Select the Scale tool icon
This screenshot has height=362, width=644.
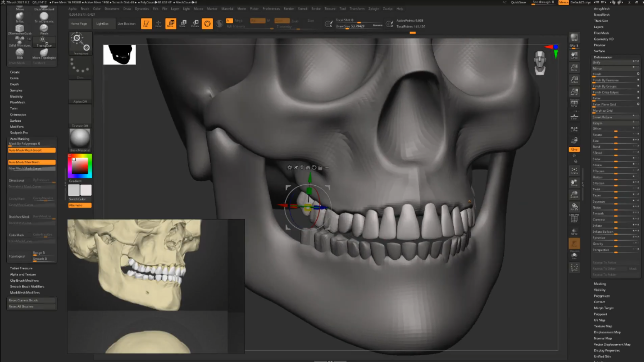(183, 23)
